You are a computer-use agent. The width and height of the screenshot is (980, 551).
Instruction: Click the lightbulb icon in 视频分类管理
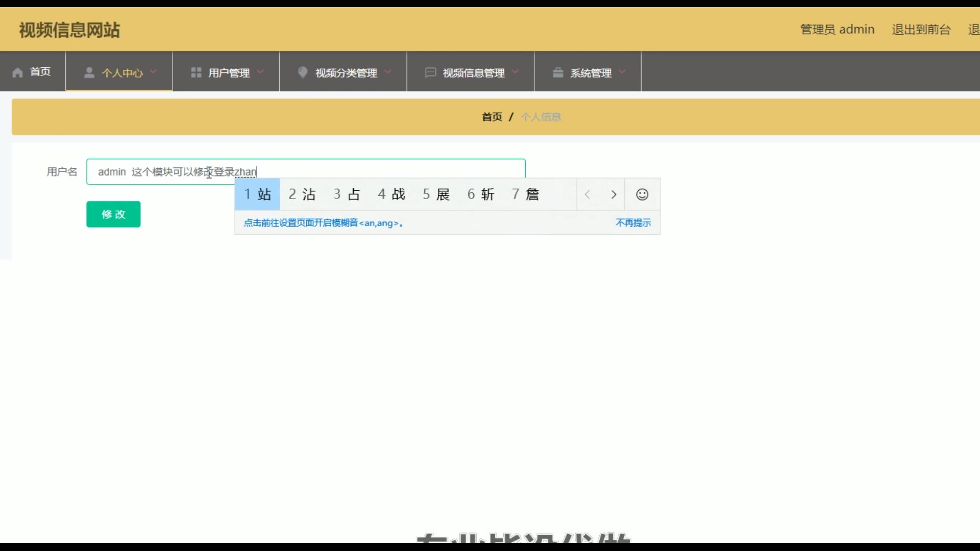(x=303, y=72)
